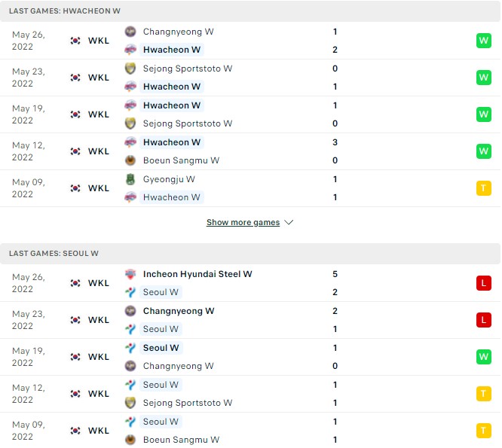This screenshot has width=502, height=448.
Task: Click green W badge for May 19 Seoul match
Action: tap(483, 357)
